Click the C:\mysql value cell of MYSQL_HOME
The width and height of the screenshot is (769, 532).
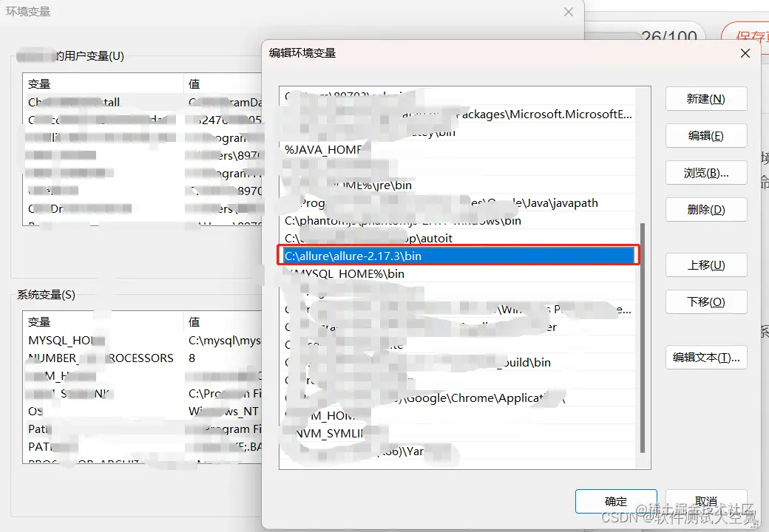(x=224, y=341)
